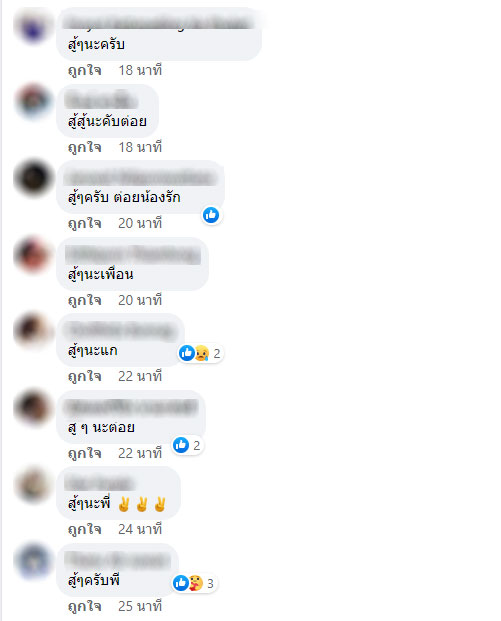The image size is (501, 621).
Task: Open reactions on the "สู้ๆนะแก" comment
Action: [201, 353]
